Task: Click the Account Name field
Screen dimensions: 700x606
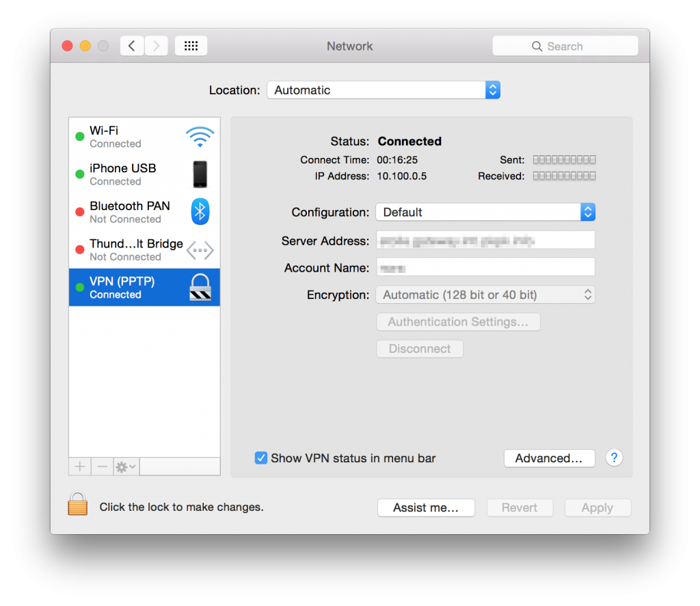Action: point(486,267)
